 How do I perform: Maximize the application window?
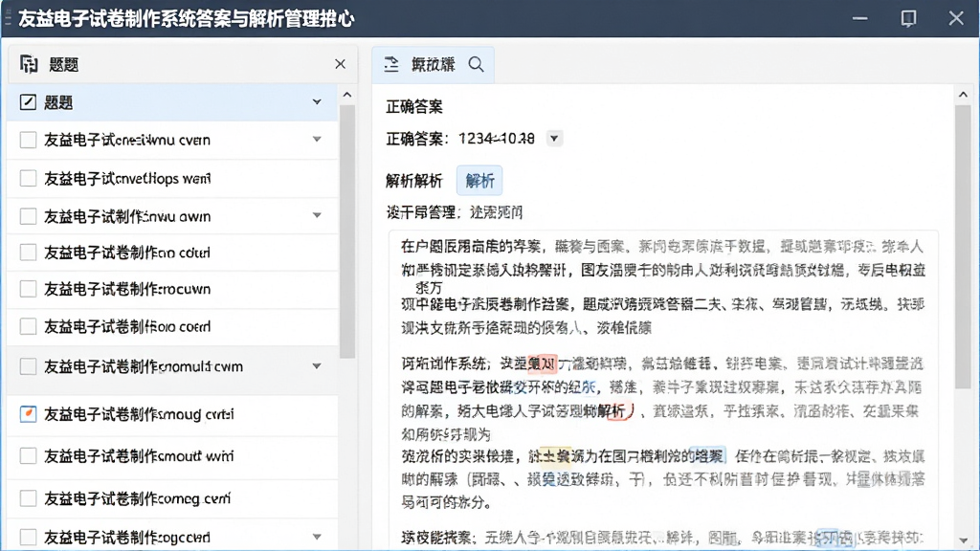tap(909, 18)
